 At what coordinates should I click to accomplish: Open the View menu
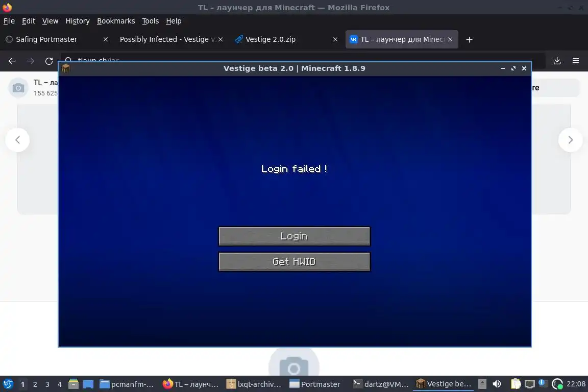(50, 21)
